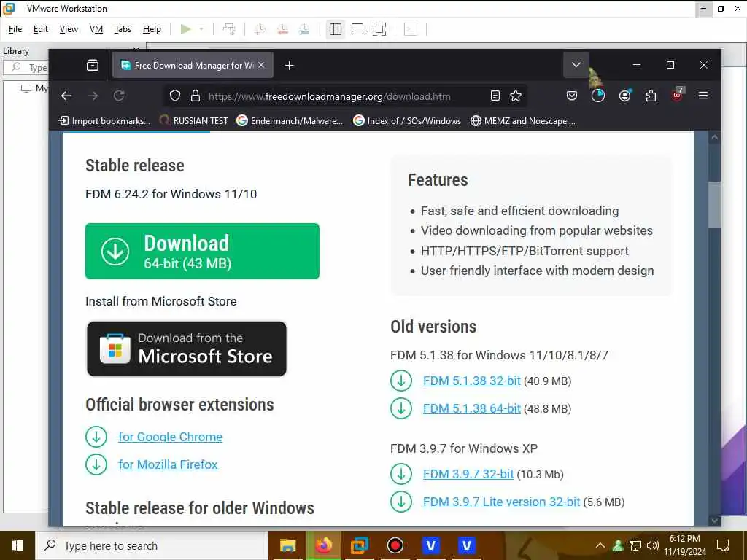Click the page vertical scrollbar thumb
The image size is (747, 560).
[714, 204]
